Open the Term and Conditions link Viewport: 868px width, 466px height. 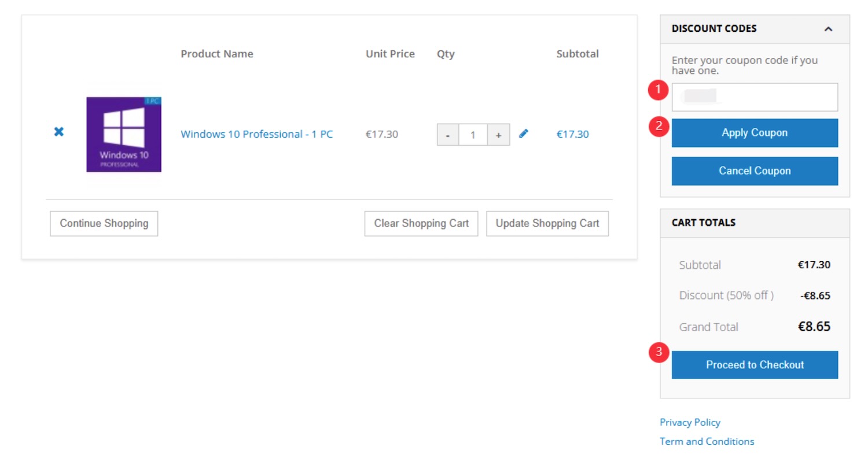coord(707,441)
